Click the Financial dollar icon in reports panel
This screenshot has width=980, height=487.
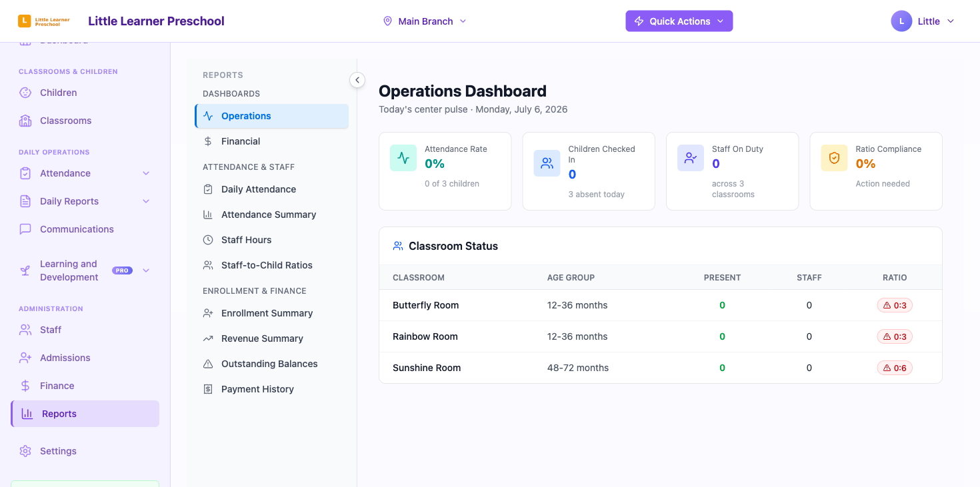click(x=208, y=141)
